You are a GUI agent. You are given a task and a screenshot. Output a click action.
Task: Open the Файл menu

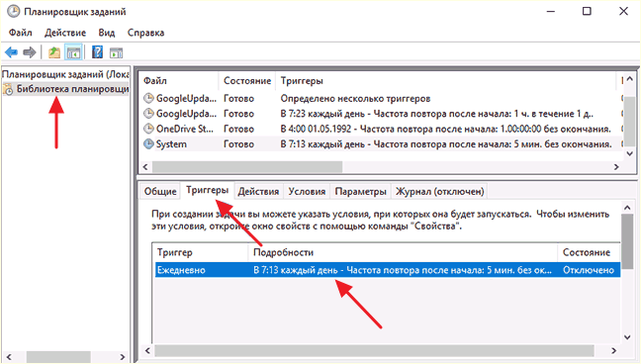(21, 33)
